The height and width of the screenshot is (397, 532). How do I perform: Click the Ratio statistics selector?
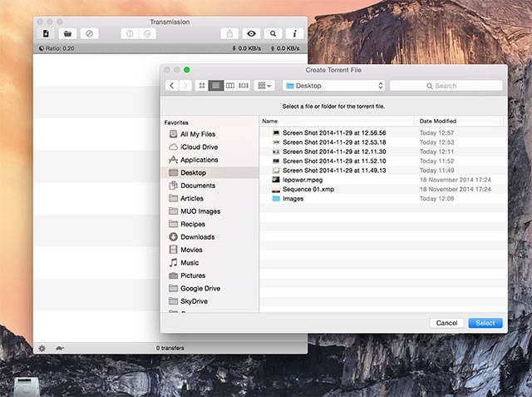coord(57,48)
